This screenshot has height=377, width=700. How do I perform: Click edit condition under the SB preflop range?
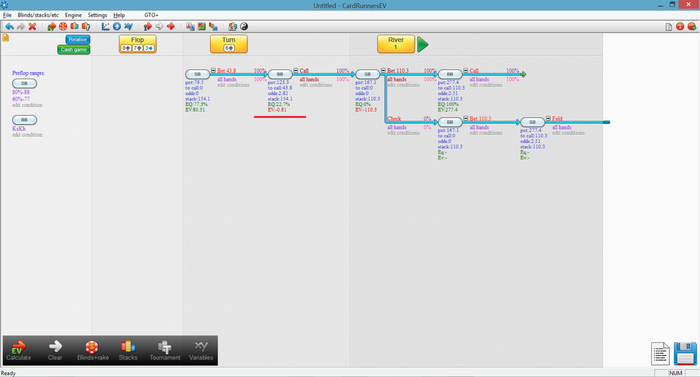click(27, 105)
